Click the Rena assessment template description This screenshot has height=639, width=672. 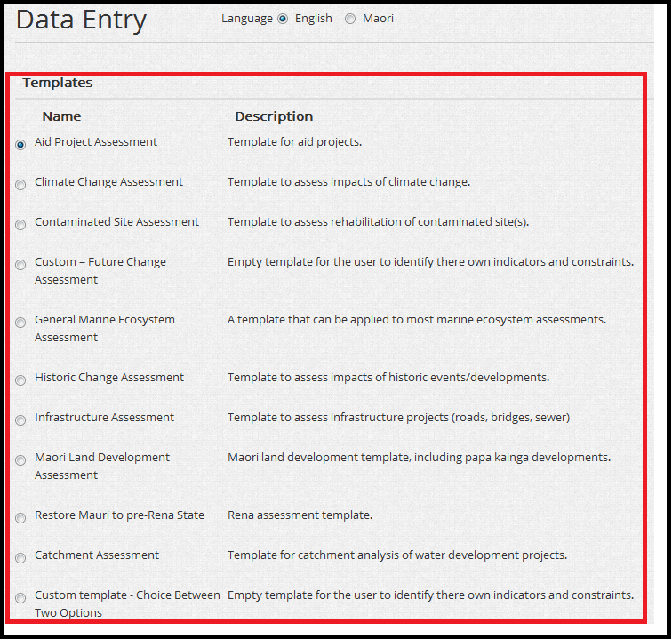click(300, 515)
